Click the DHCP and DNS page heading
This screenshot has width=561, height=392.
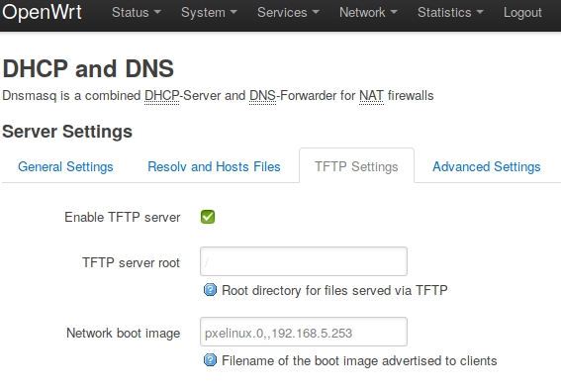[x=88, y=68]
